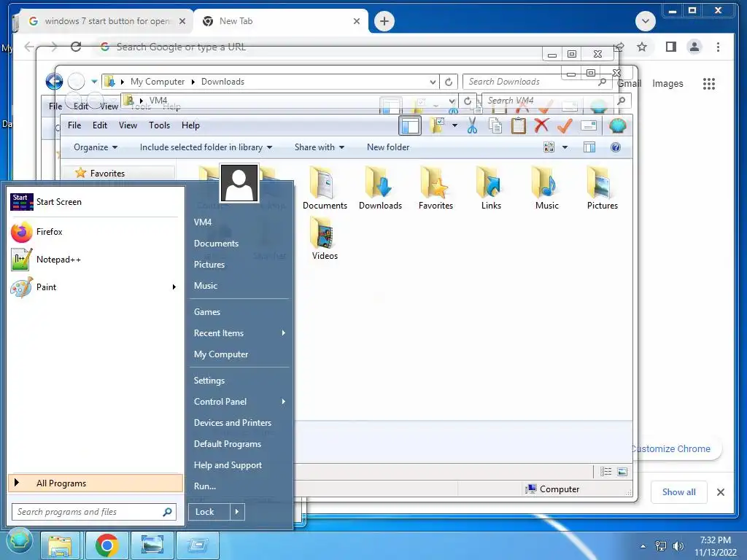The width and height of the screenshot is (747, 560).
Task: Open the Tools menu
Action: (159, 125)
